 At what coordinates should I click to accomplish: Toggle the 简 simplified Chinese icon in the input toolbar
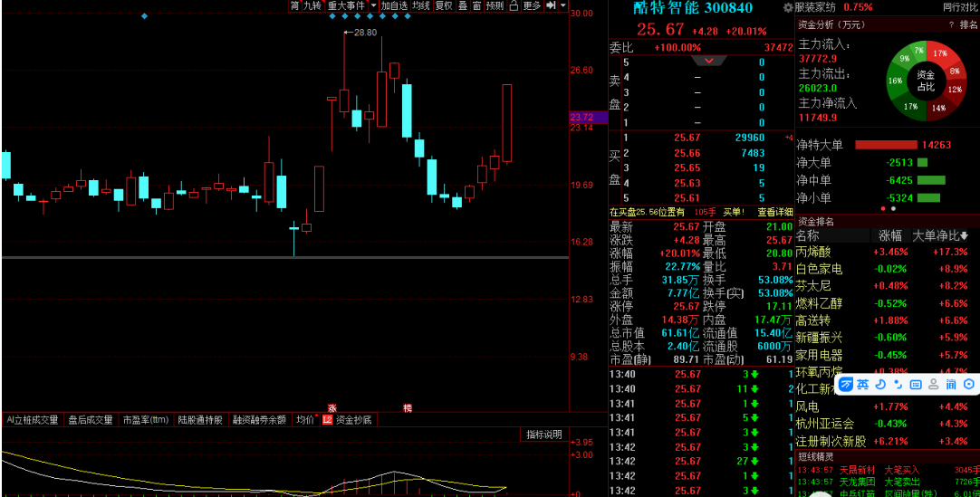(x=951, y=385)
